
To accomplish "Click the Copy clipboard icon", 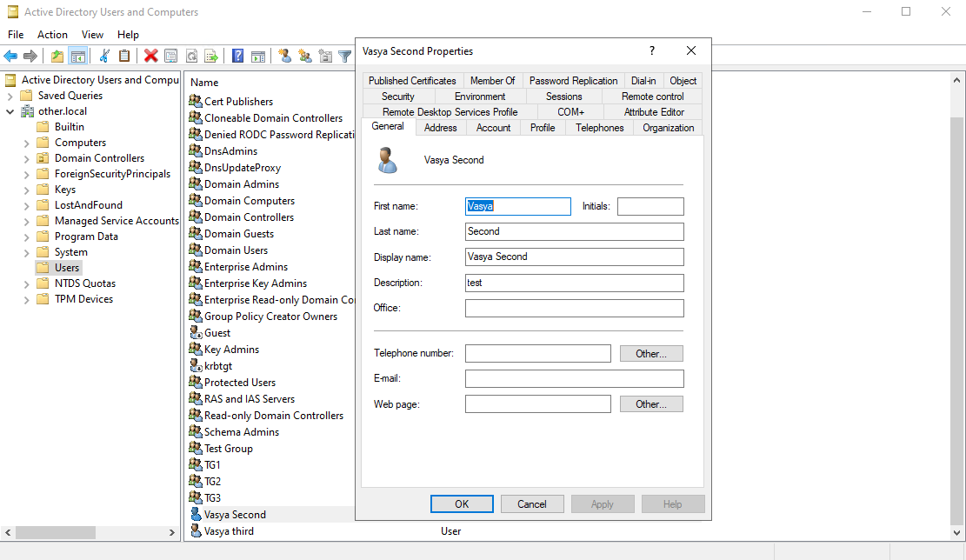I will click(124, 56).
